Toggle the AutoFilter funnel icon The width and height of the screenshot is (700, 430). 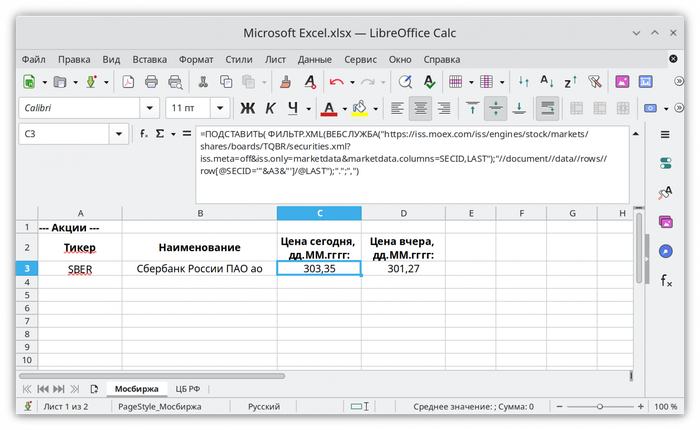595,82
